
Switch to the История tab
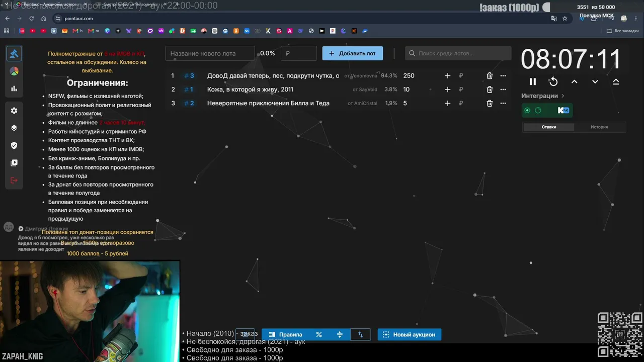click(x=599, y=127)
